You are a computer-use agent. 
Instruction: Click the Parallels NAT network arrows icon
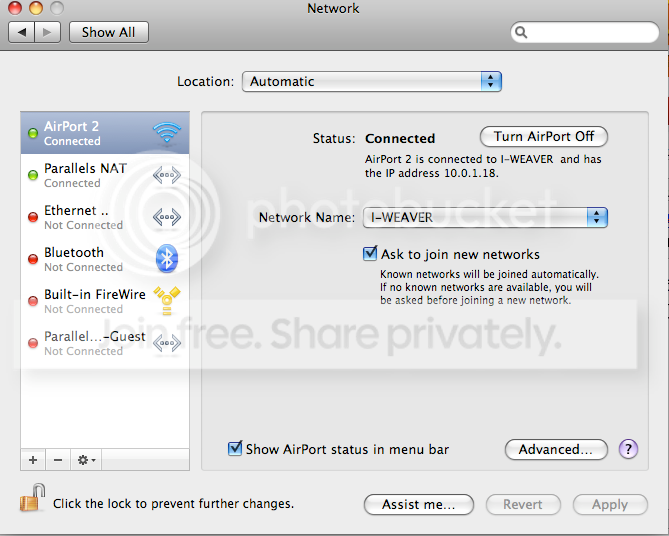coord(167,175)
